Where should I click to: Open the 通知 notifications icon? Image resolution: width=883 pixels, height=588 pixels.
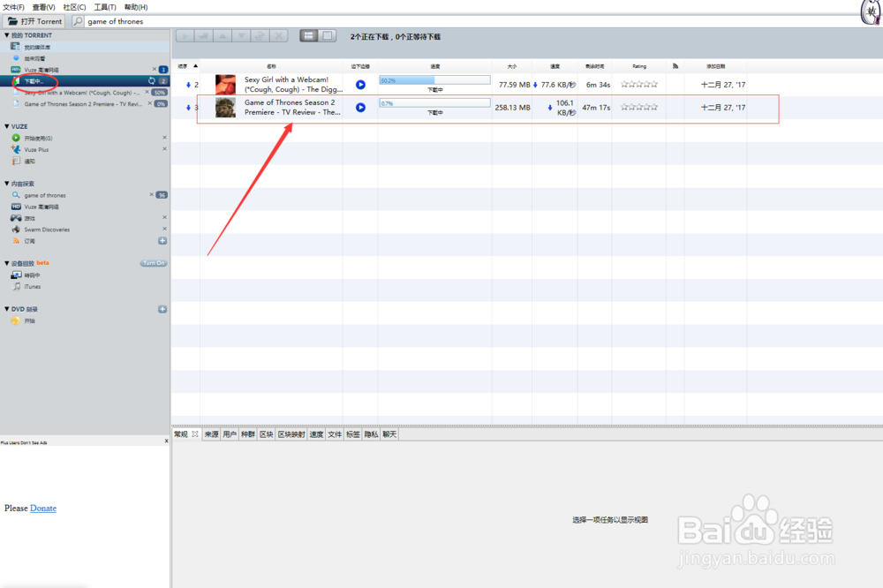tap(16, 161)
